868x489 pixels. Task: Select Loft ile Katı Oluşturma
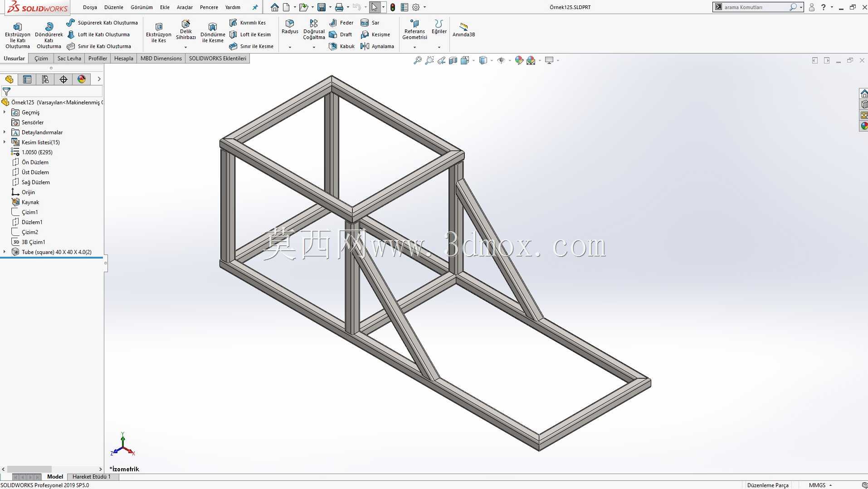tap(98, 34)
